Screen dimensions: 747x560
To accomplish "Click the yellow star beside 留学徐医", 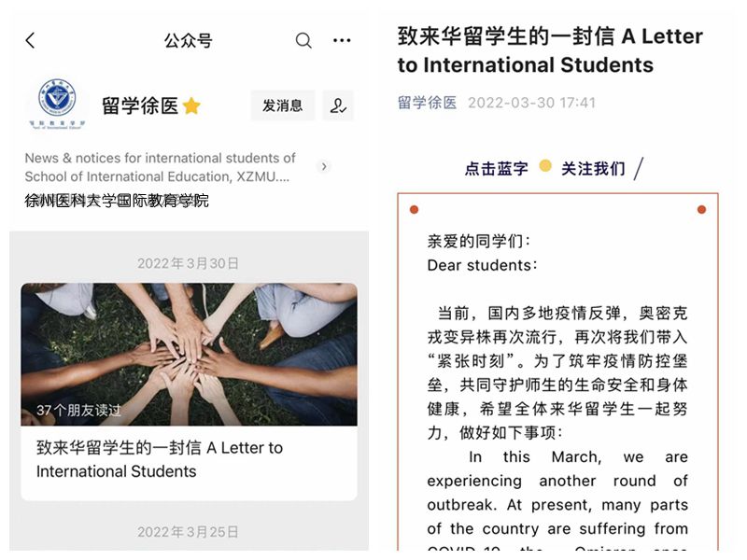I will click(191, 105).
